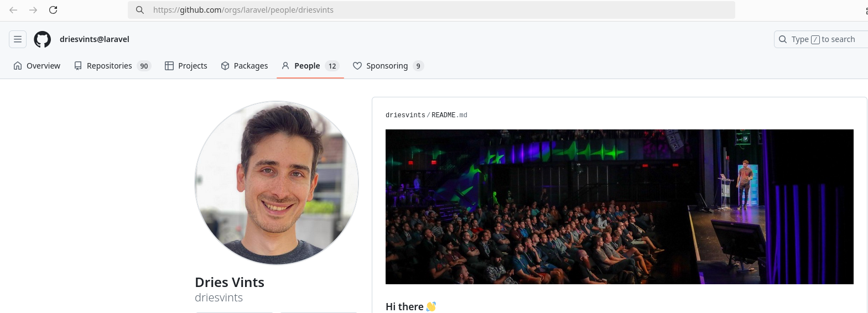
Task: Open the Projects tab
Action: click(x=186, y=66)
